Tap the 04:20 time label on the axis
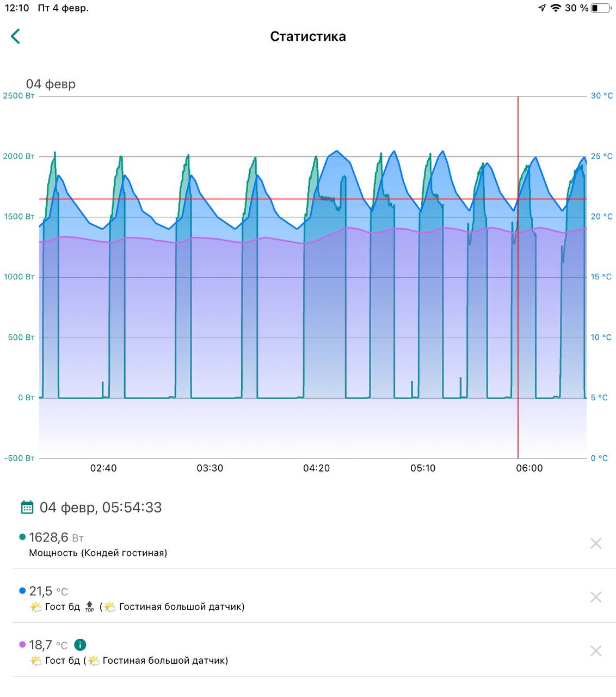 (316, 468)
